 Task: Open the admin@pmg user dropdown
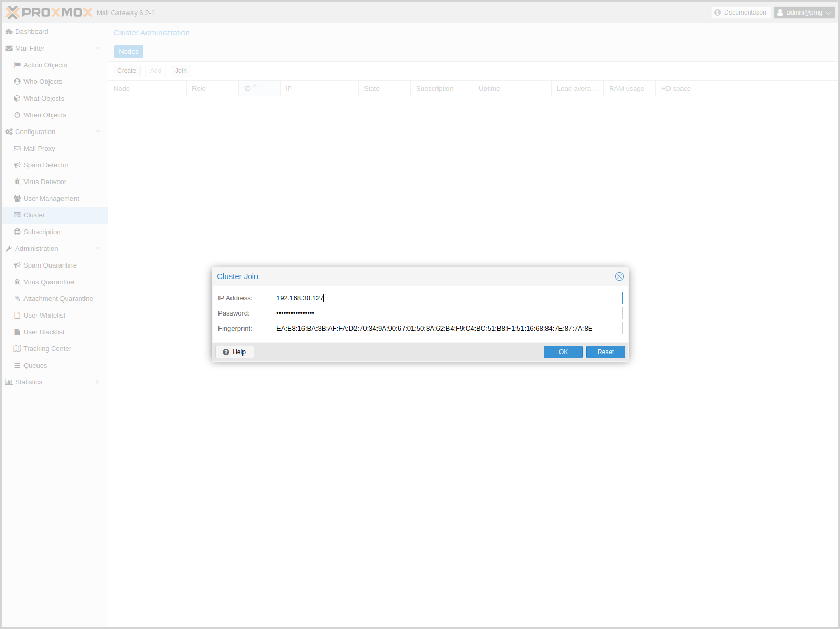[804, 13]
